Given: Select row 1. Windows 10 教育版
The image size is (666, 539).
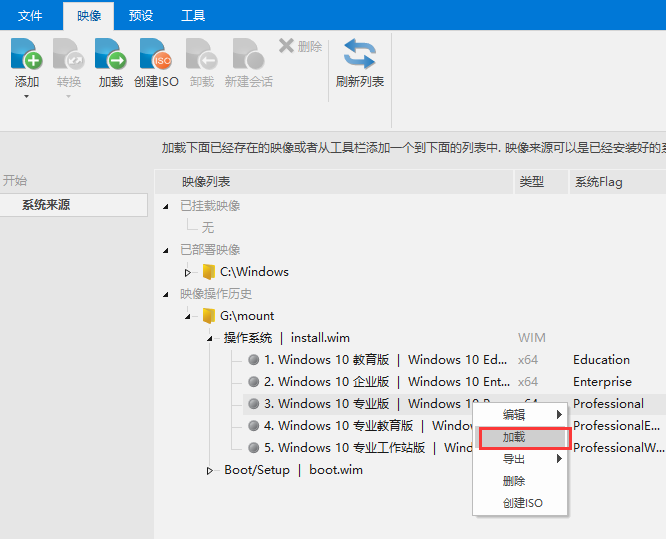Looking at the screenshot, I should click(385, 360).
